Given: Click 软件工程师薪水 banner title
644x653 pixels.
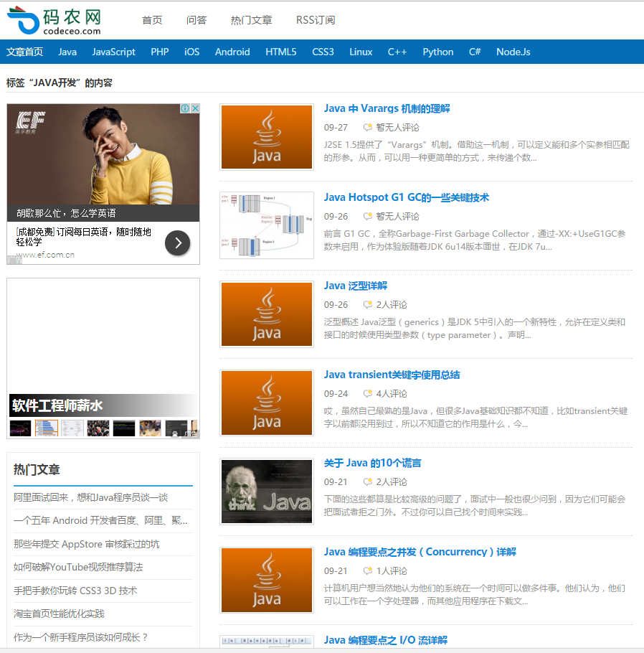Looking at the screenshot, I should pyautogui.click(x=57, y=405).
